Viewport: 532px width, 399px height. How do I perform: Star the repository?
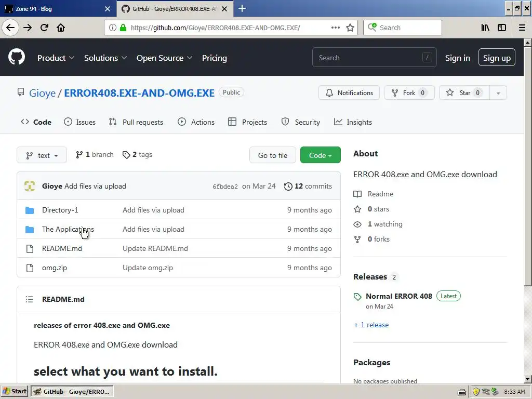(x=464, y=93)
